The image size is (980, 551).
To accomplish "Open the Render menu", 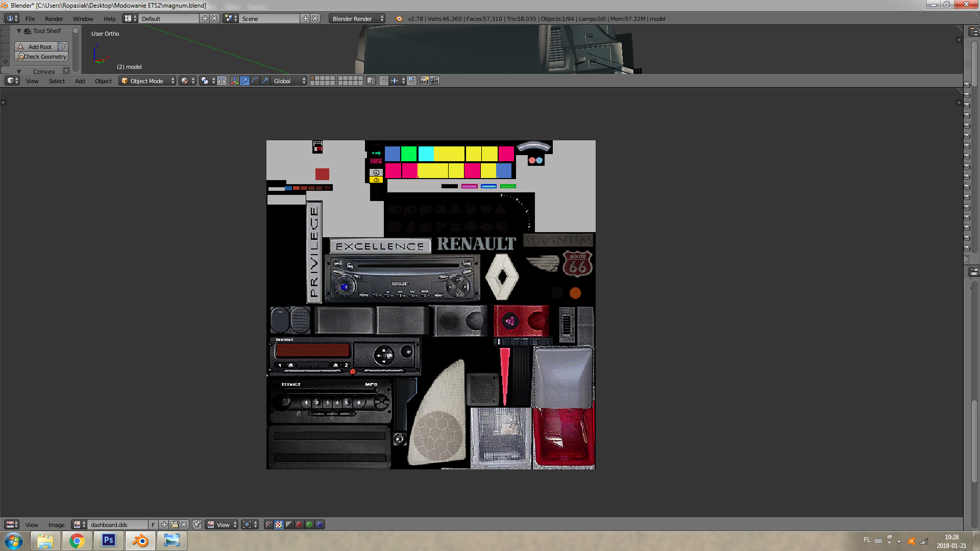I will pos(54,19).
